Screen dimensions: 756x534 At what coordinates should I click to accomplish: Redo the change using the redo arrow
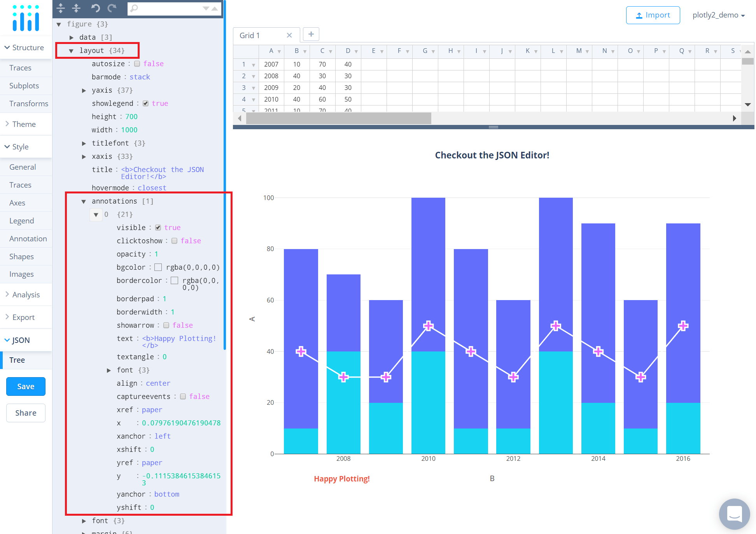tap(112, 8)
